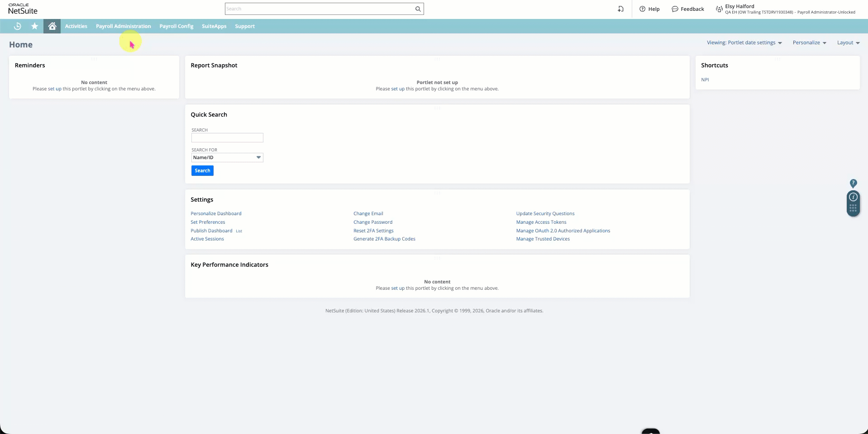The image size is (868, 434).
Task: Click set up link in Reminders portlet
Action: coord(55,89)
